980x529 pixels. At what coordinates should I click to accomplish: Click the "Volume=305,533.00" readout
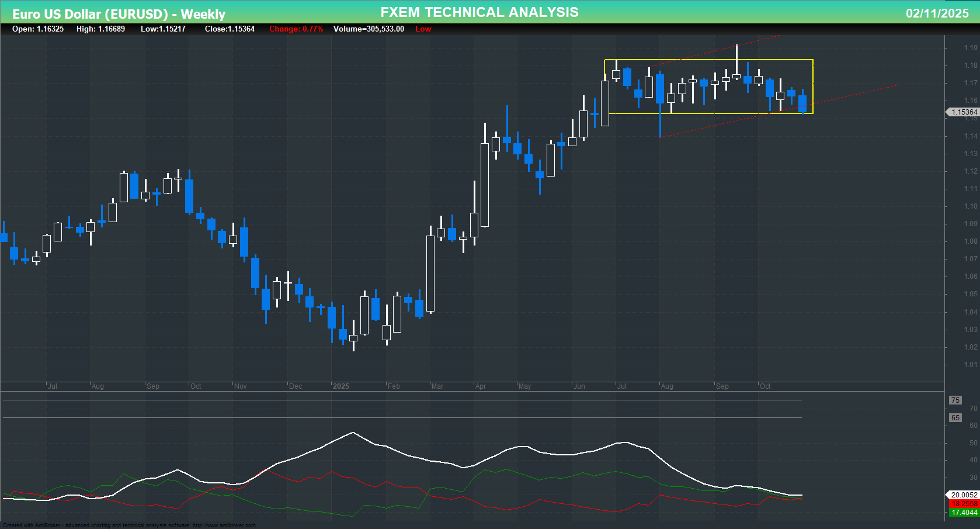[370, 29]
